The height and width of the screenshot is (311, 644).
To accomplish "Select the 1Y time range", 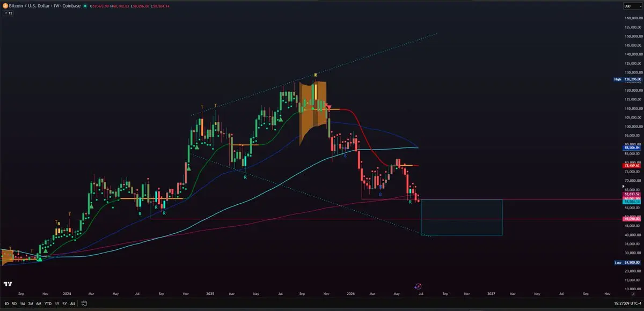I will click(57, 303).
